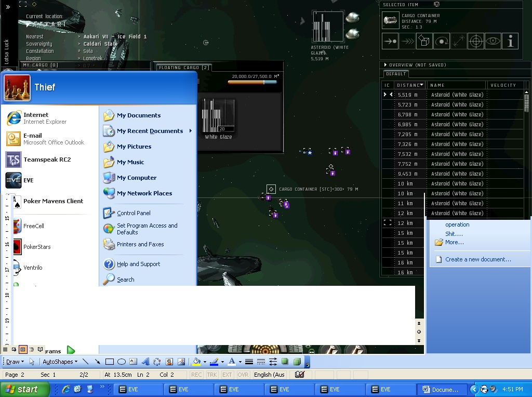Image resolution: width=532 pixels, height=397 pixels.
Task: Click the Start button
Action: pyautogui.click(x=25, y=389)
